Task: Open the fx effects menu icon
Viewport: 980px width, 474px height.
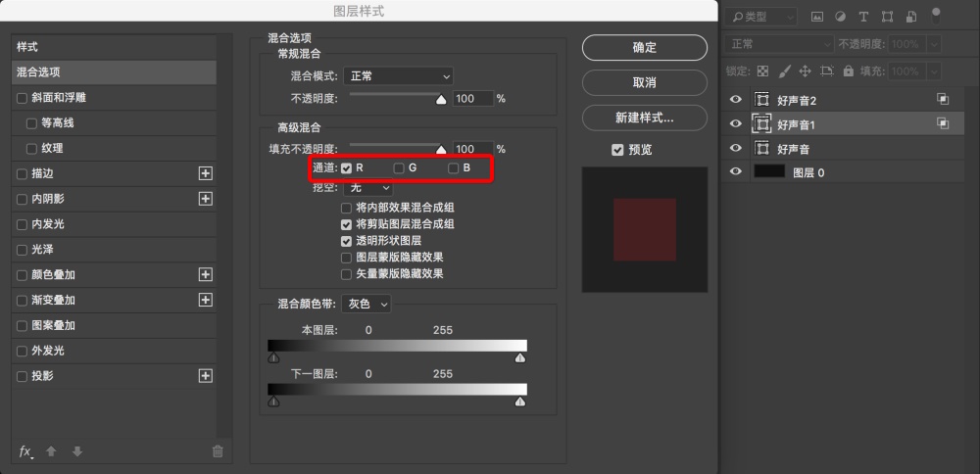Action: pyautogui.click(x=25, y=451)
